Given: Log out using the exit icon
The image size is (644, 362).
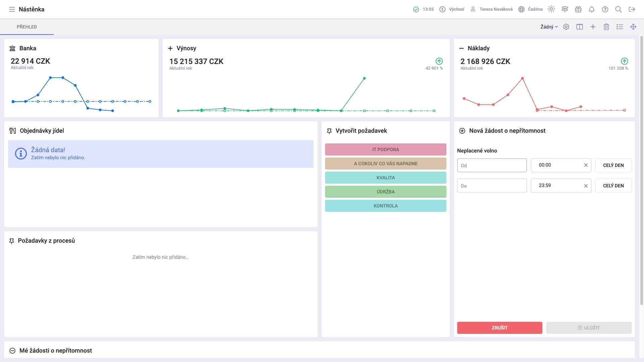Looking at the screenshot, I should (632, 9).
